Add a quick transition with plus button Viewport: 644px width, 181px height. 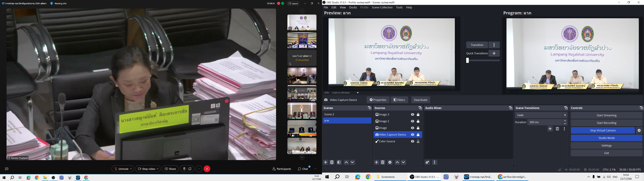(x=494, y=53)
